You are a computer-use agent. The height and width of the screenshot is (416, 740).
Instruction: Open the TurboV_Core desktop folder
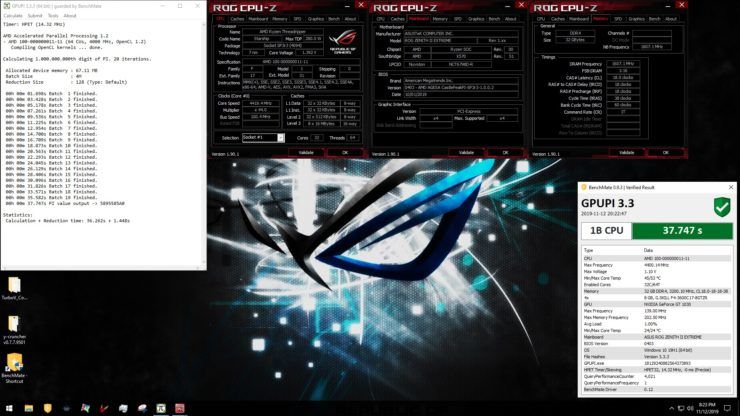tap(14, 289)
